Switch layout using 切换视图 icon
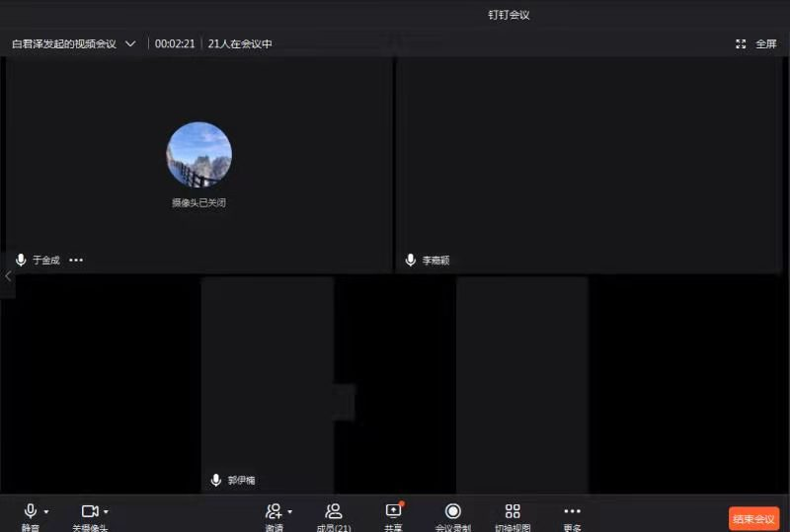Screen dimensions: 790x532 513,511
